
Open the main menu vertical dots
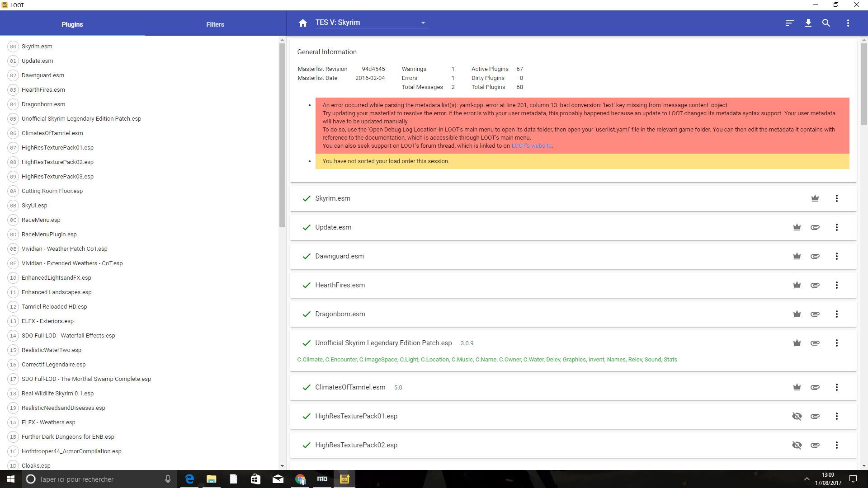coord(848,23)
